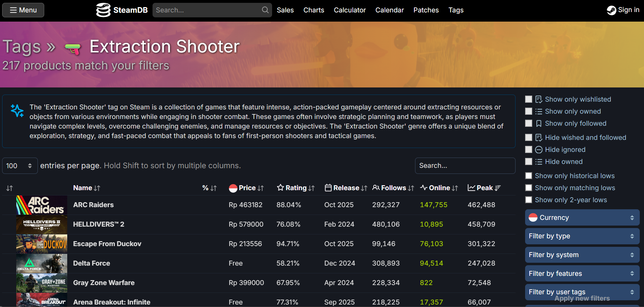644x307 pixels.
Task: Open the Calculator page
Action: click(x=350, y=10)
